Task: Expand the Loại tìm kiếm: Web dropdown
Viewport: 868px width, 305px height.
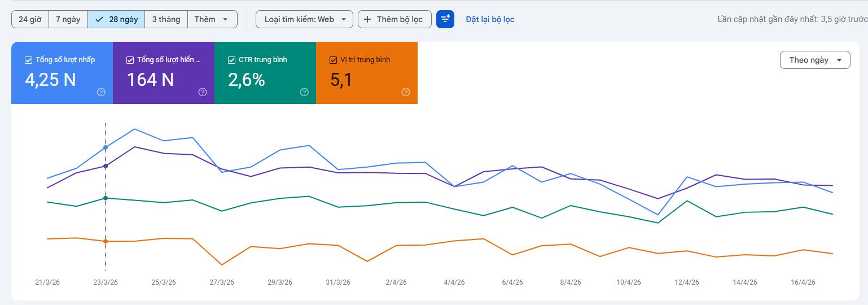Action: (304, 19)
